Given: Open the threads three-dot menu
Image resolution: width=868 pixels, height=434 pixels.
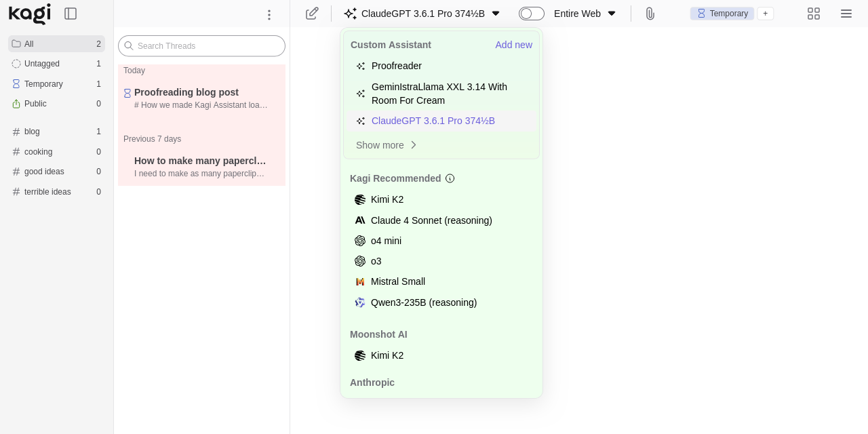Looking at the screenshot, I should click(269, 14).
